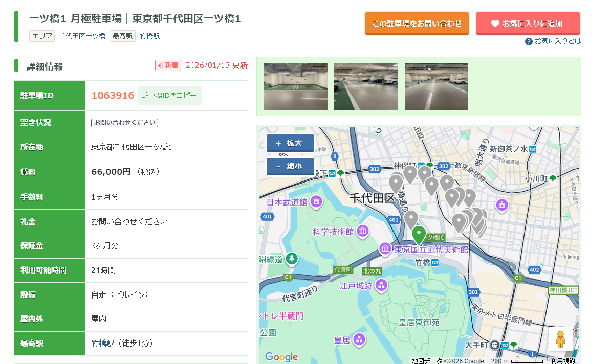This screenshot has width=611, height=364.
Task: Click the green parking location pin on map
Action: pyautogui.click(x=419, y=234)
